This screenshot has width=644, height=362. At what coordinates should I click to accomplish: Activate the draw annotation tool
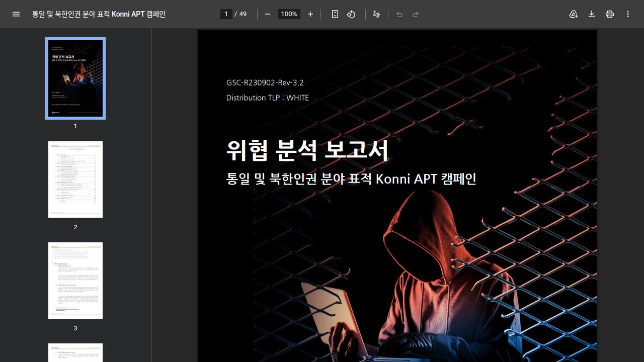pyautogui.click(x=376, y=14)
